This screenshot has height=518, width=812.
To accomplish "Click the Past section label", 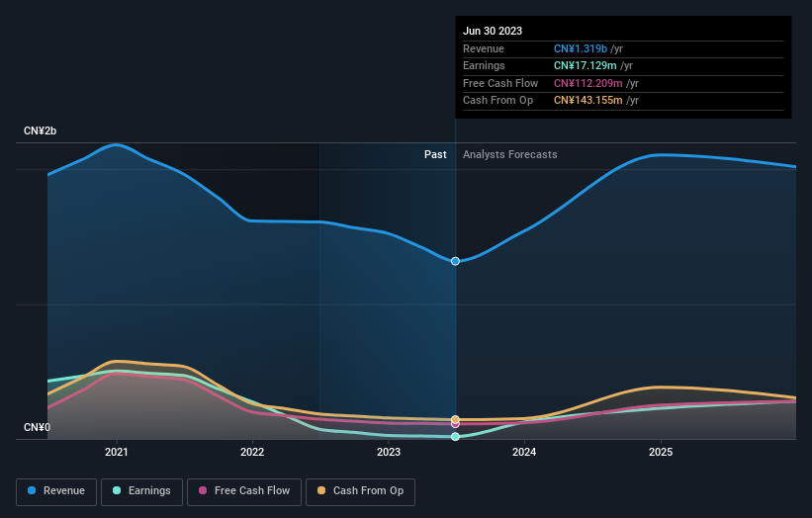I will point(435,155).
